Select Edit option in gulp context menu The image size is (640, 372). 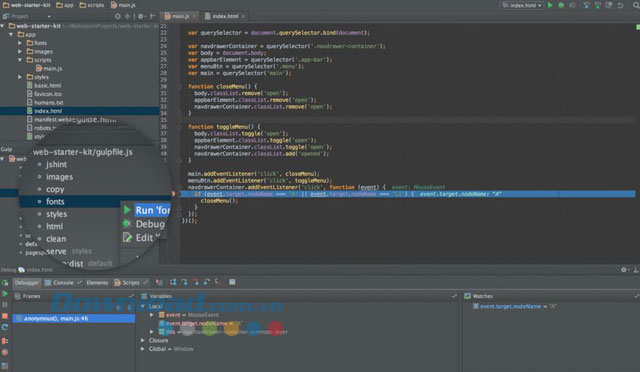[142, 238]
